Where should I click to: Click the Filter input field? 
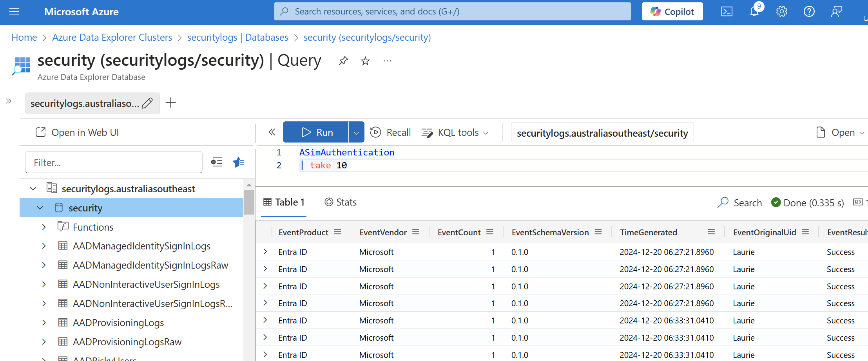tap(114, 162)
